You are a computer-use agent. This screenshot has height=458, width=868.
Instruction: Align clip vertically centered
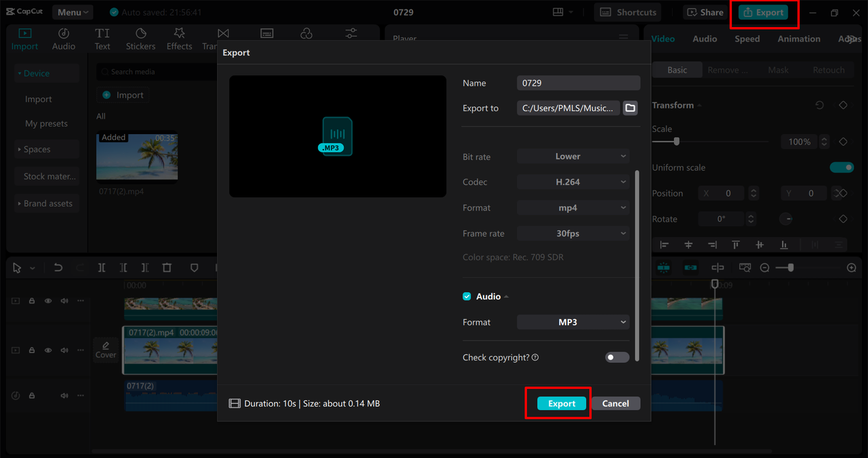point(759,245)
